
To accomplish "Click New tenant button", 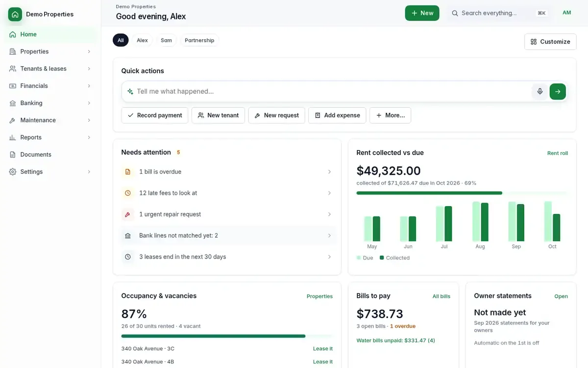I will click(x=218, y=115).
